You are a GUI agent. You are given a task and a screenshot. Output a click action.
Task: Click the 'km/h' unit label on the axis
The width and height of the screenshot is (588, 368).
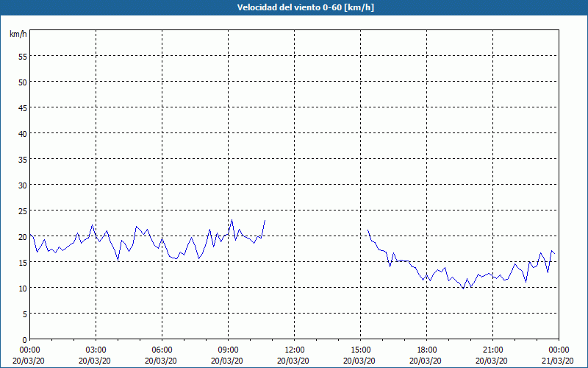coord(18,34)
